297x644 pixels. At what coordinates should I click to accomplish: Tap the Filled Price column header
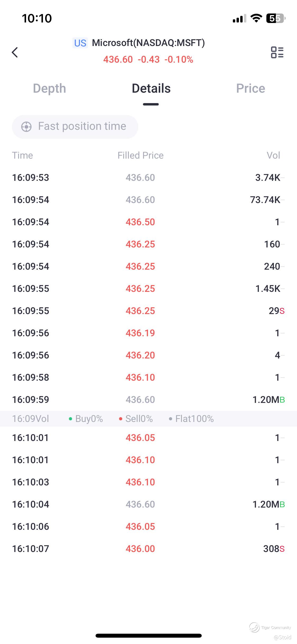(x=140, y=155)
